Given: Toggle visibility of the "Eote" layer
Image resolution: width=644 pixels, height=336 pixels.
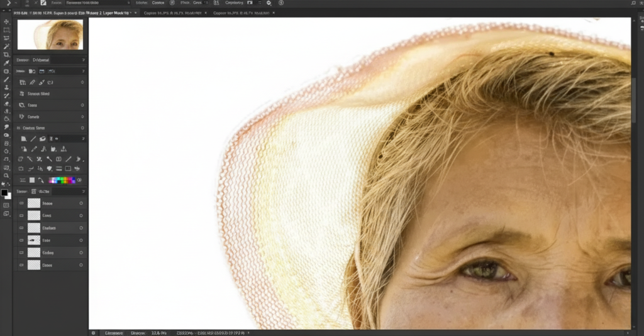Looking at the screenshot, I should pyautogui.click(x=21, y=240).
